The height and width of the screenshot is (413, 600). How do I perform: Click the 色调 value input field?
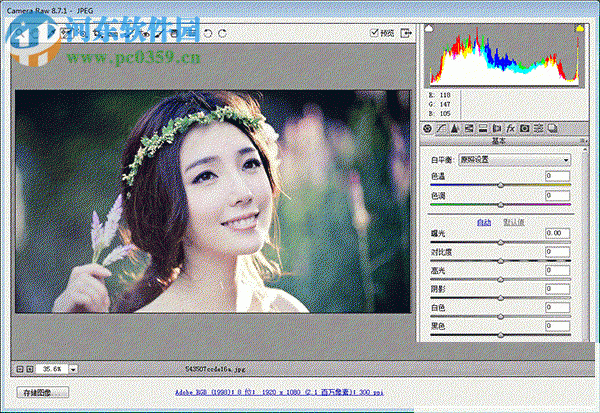pos(558,196)
